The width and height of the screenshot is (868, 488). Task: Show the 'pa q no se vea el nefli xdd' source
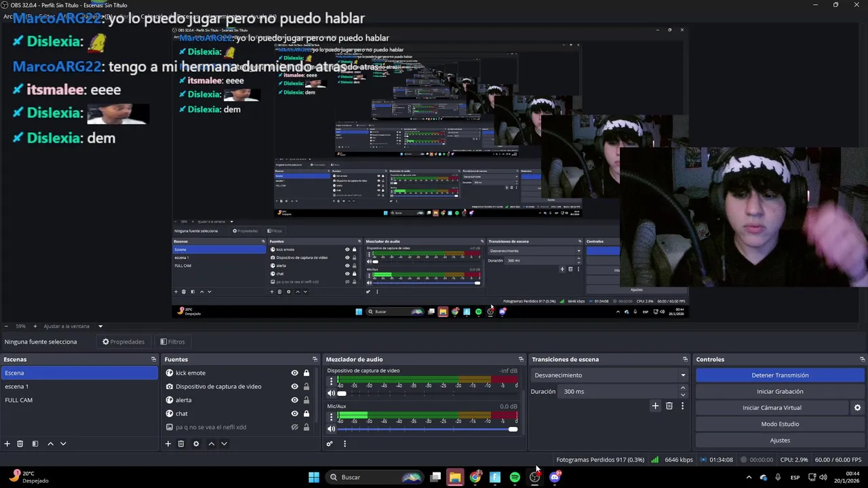(x=294, y=427)
